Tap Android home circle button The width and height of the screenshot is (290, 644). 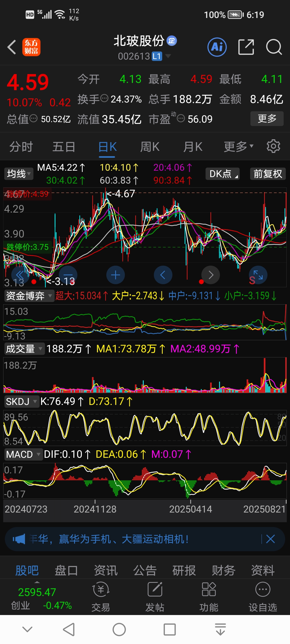[119, 629]
